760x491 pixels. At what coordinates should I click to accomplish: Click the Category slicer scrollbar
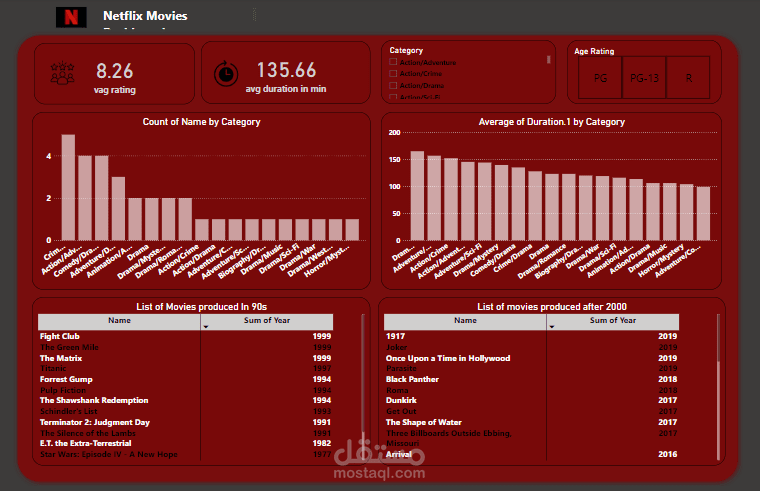(x=549, y=60)
